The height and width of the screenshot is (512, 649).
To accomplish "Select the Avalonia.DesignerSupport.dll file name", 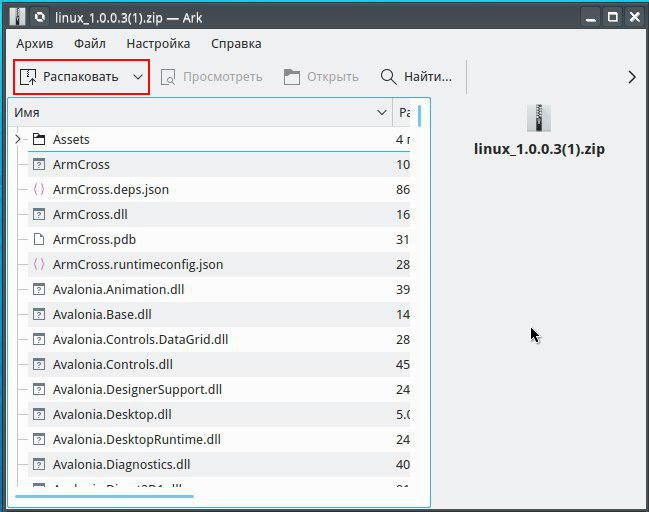I will [x=137, y=389].
